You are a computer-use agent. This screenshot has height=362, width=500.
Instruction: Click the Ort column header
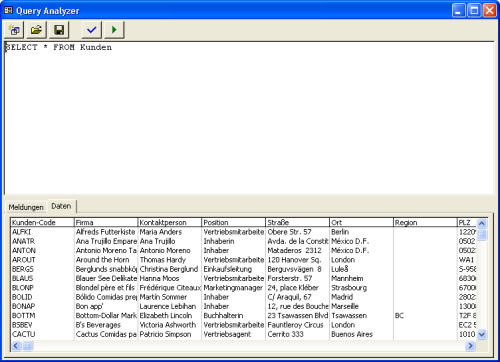click(361, 222)
